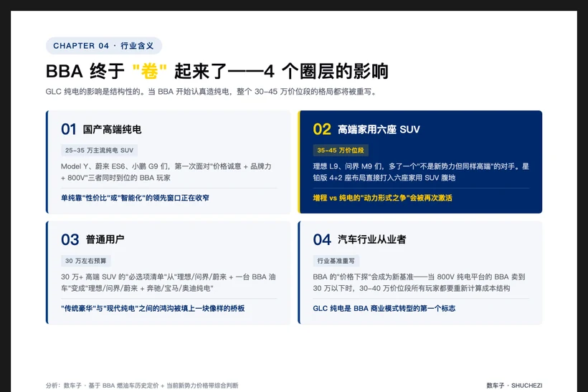588x392 pixels.
Task: Click the yellow line '增程 vs 纯电的"动力形式之争"会被再次激活'
Action: point(382,198)
